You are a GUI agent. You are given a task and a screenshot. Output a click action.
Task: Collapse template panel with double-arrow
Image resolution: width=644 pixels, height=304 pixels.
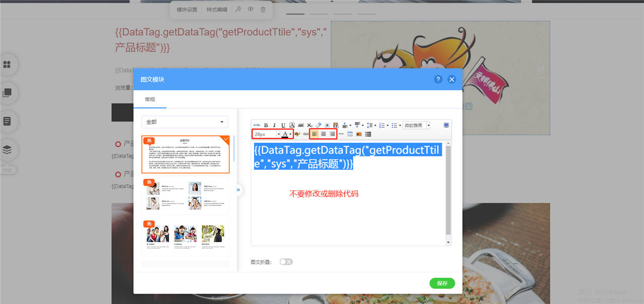click(238, 190)
